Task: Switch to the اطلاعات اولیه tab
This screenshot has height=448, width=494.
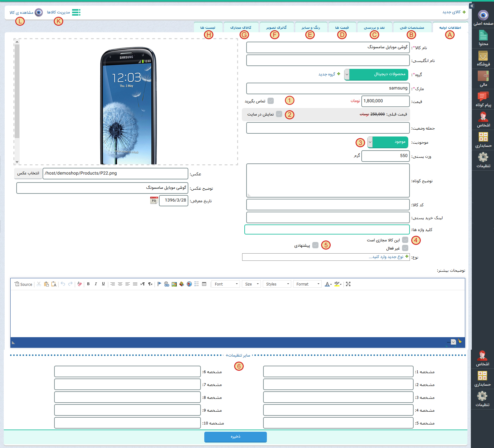Action: pyautogui.click(x=450, y=28)
